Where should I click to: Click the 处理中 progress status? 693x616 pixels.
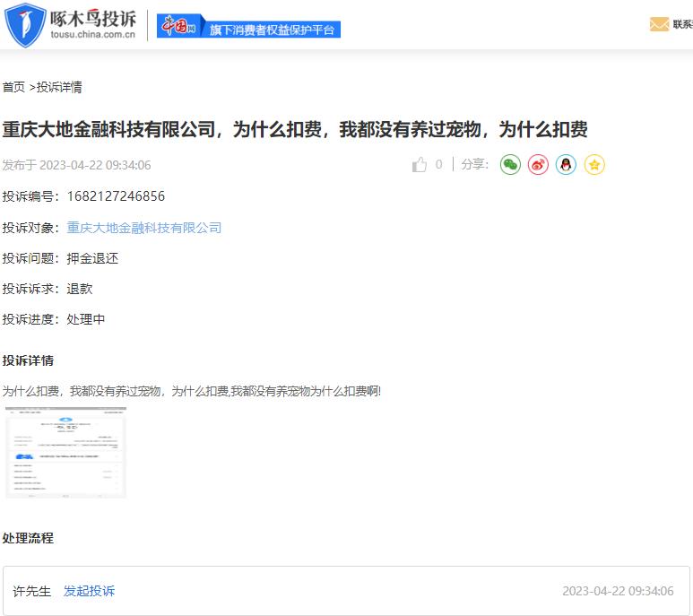click(86, 319)
